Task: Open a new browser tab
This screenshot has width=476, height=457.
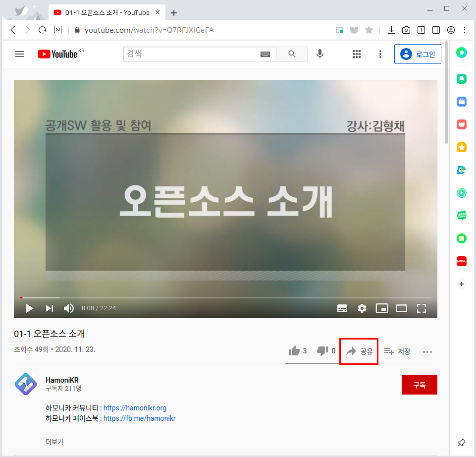Action: 174,13
